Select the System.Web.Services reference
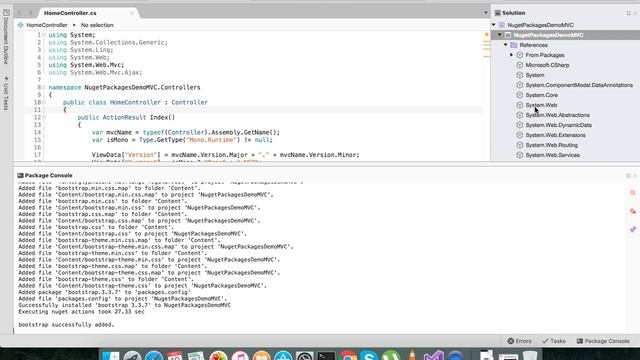Screen dimensions: 640x360 pyautogui.click(x=552, y=155)
